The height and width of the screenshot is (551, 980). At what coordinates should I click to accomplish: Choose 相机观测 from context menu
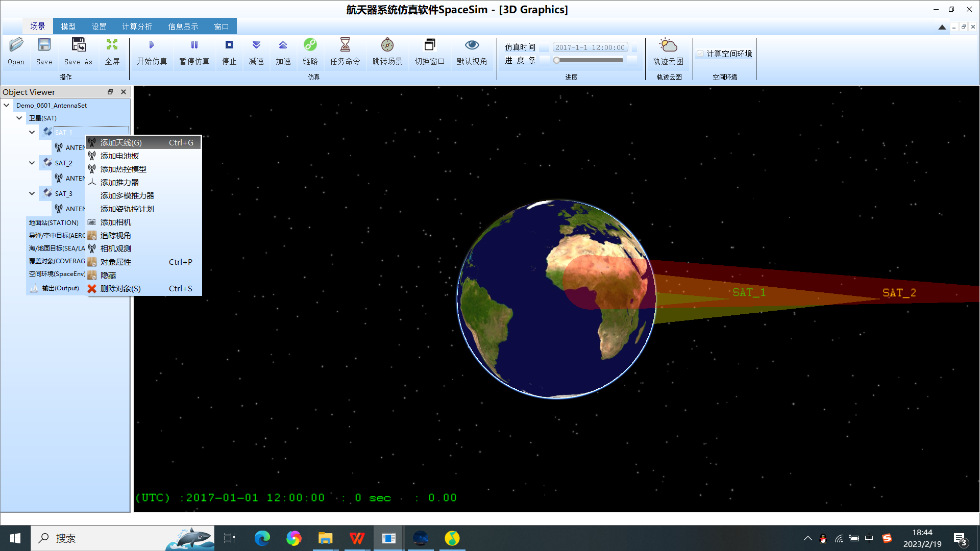point(144,248)
